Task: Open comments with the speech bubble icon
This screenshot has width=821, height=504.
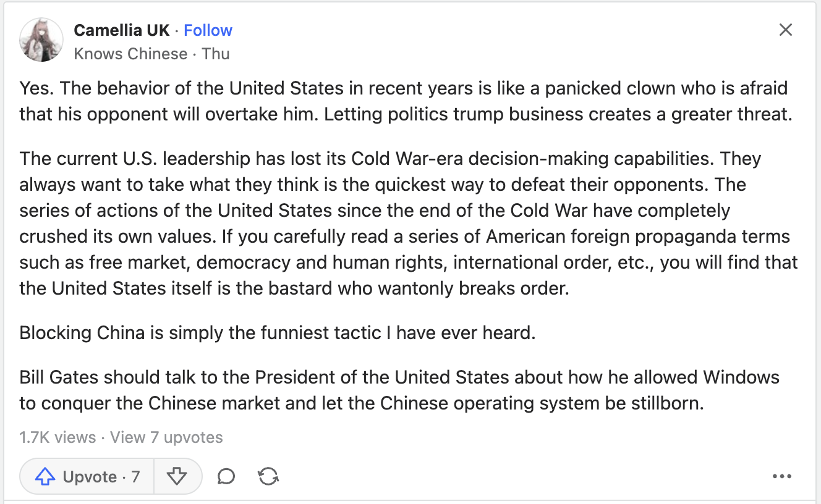Action: 226,476
